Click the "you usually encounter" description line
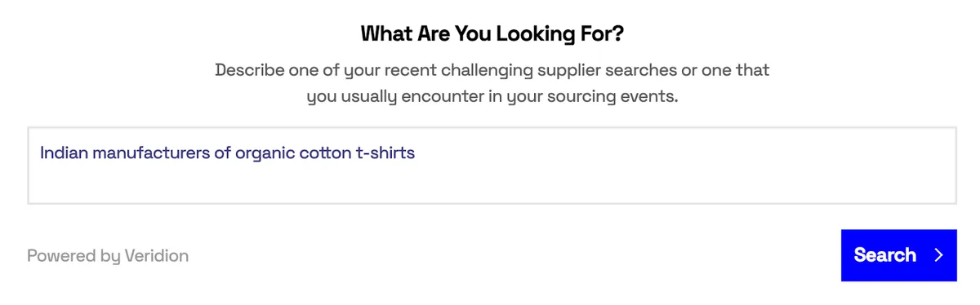Screen dimensions: 980x305 point(492,97)
